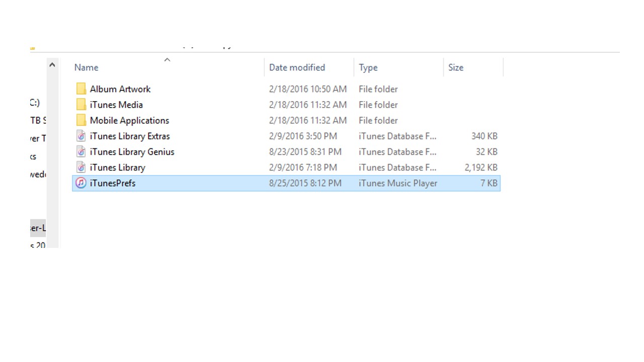Open the Album Artwork folder icon
The width and height of the screenshot is (644, 362).
[x=80, y=88]
